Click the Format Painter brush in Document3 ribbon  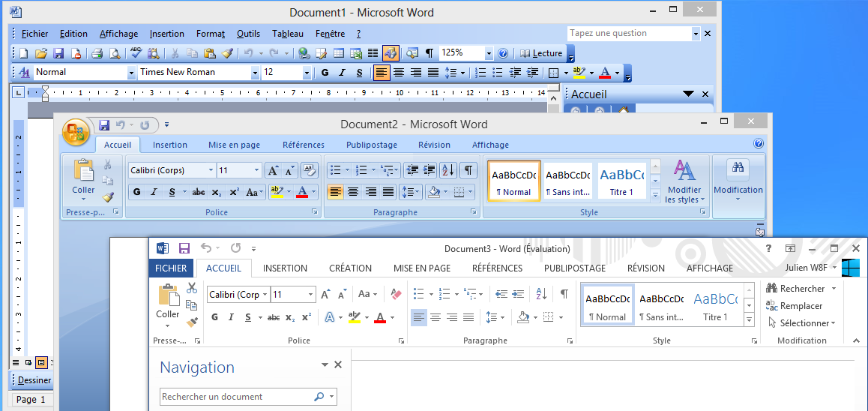click(x=192, y=322)
